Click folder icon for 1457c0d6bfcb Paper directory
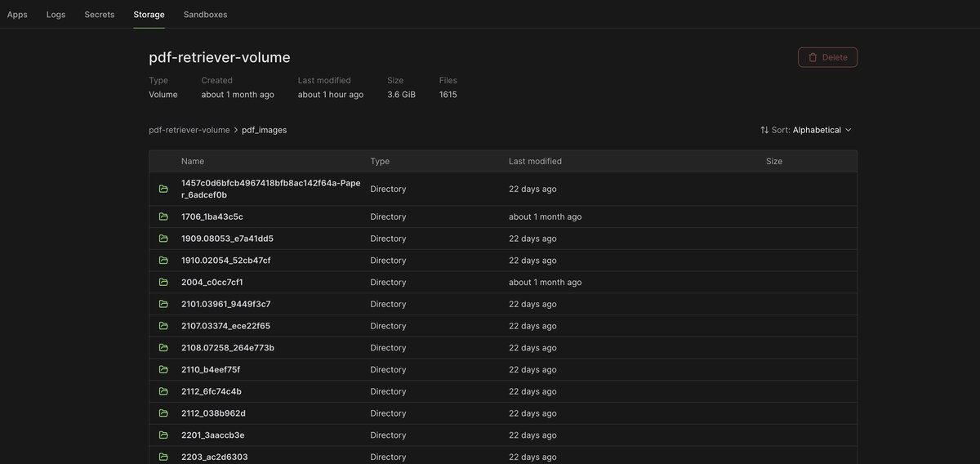 (163, 189)
